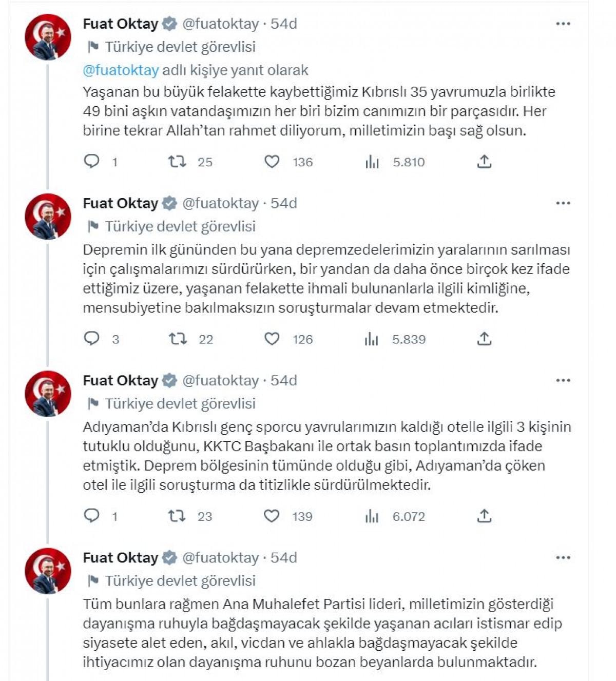
Task: Click the Türkiye devlet görevlisi label on second tweet
Action: (180, 226)
